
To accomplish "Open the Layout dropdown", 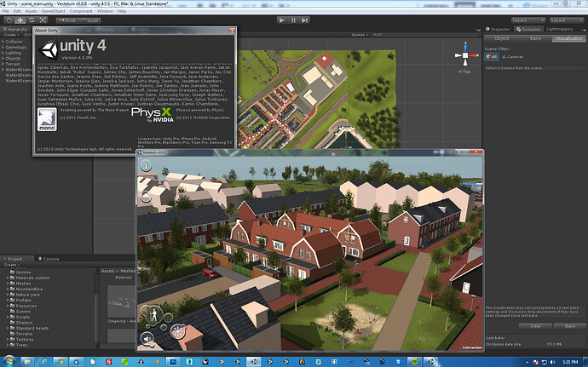I will point(566,20).
